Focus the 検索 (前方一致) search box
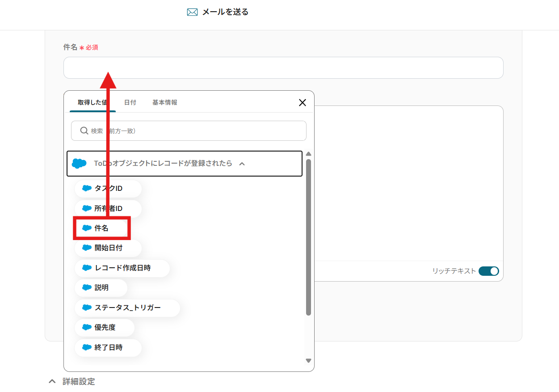Viewport: 559px width, 392px height. pyautogui.click(x=189, y=131)
